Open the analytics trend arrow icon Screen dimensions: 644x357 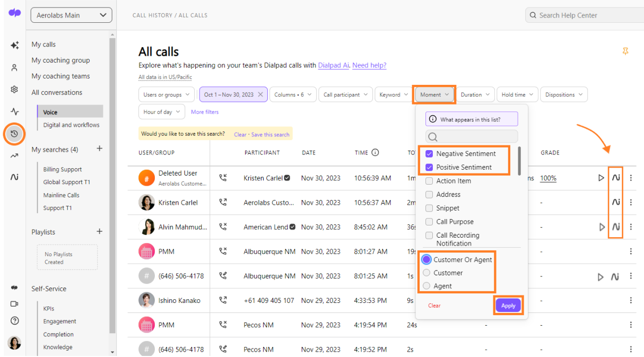point(15,156)
